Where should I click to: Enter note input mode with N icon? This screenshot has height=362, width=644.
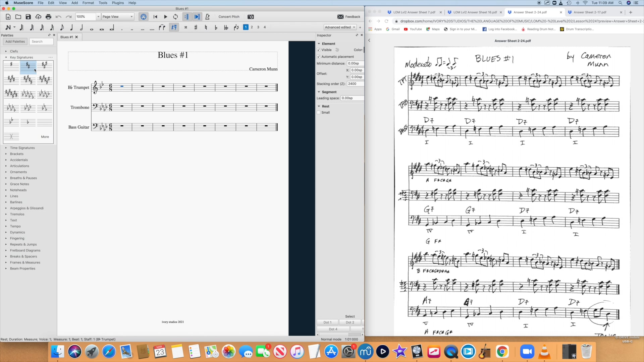pos(8,27)
